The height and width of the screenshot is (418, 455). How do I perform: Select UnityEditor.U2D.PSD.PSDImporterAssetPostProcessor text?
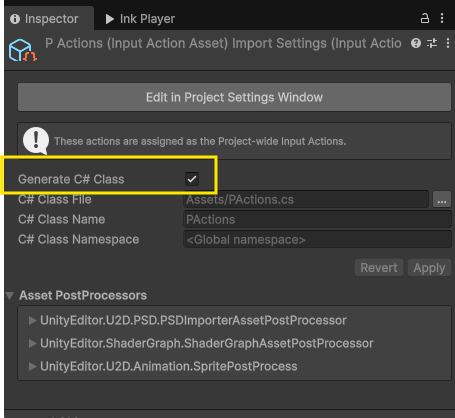tap(193, 320)
